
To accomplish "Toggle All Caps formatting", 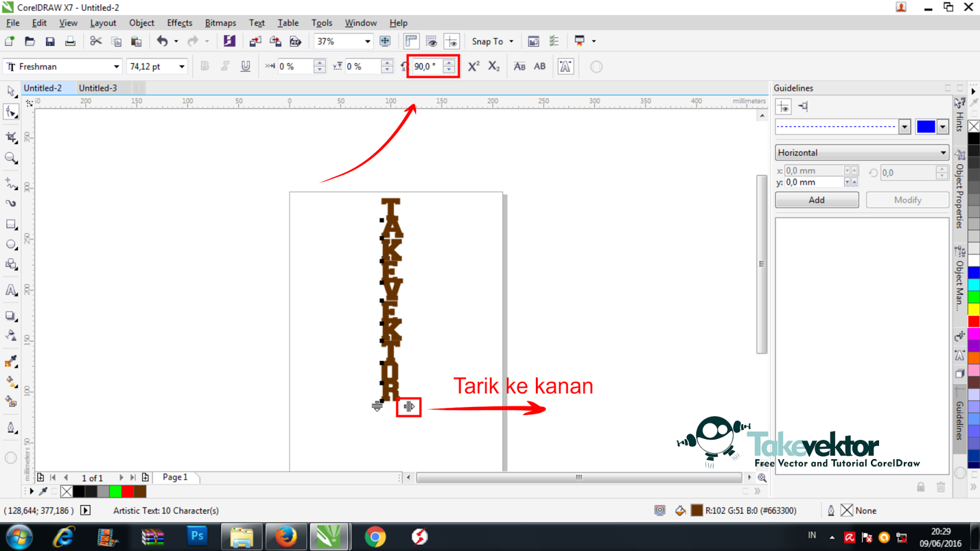I will 540,66.
